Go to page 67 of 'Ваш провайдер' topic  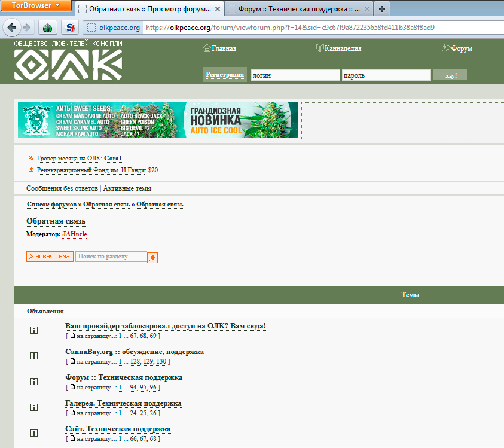[133, 336]
